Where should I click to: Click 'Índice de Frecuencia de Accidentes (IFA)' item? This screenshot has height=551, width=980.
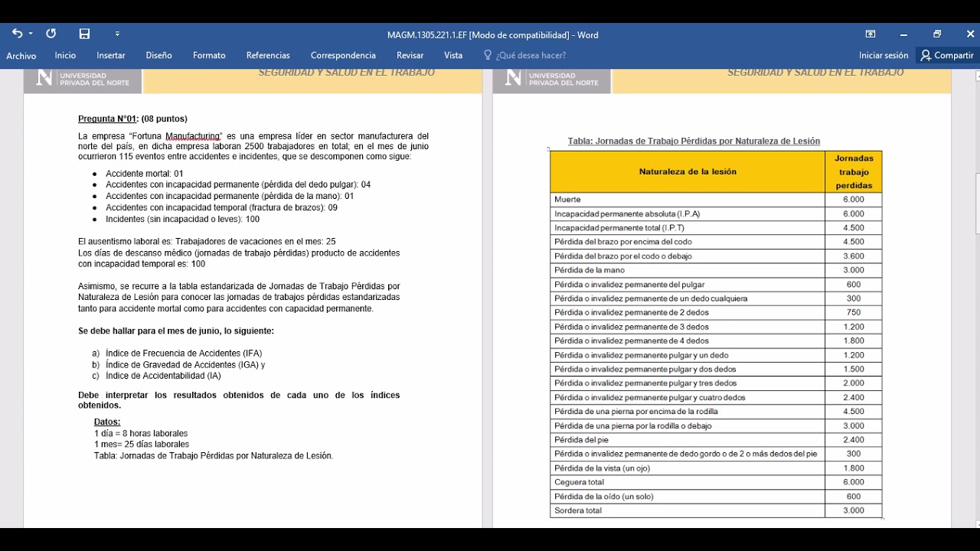[184, 354]
